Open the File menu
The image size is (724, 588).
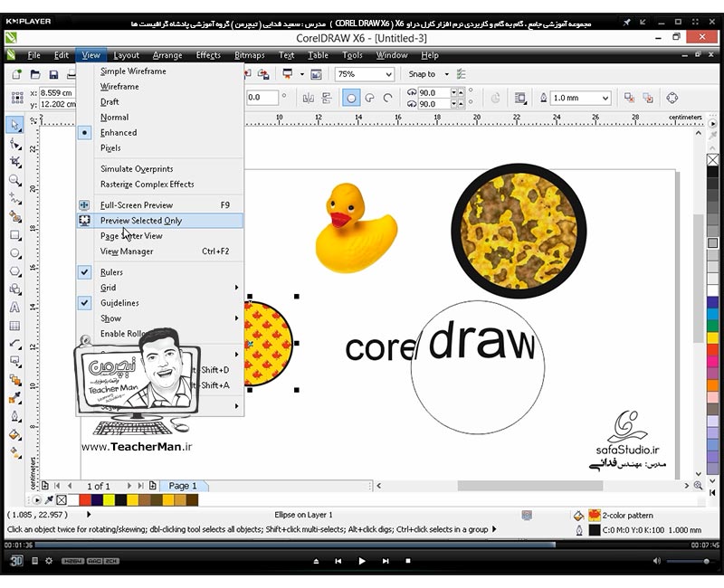click(x=33, y=55)
